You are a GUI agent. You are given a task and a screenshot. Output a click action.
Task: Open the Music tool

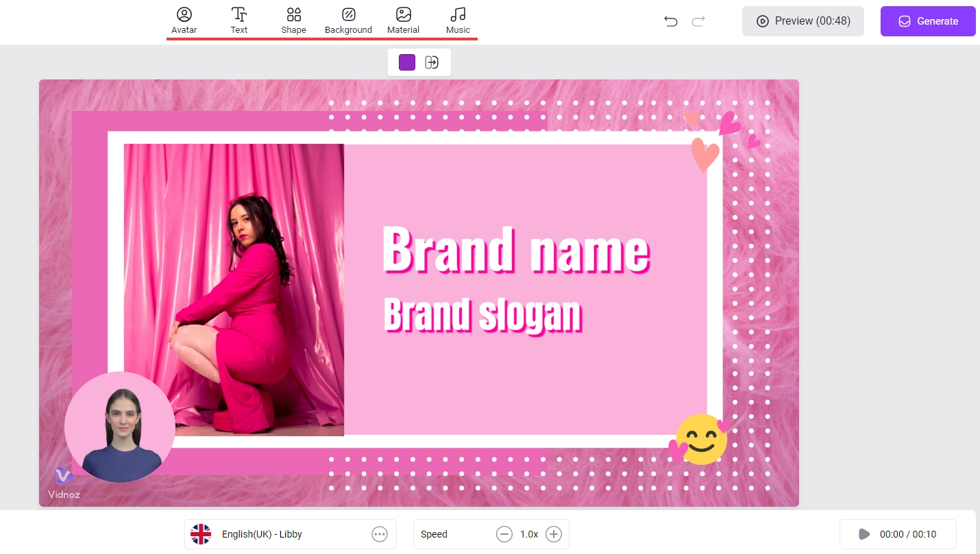(458, 20)
